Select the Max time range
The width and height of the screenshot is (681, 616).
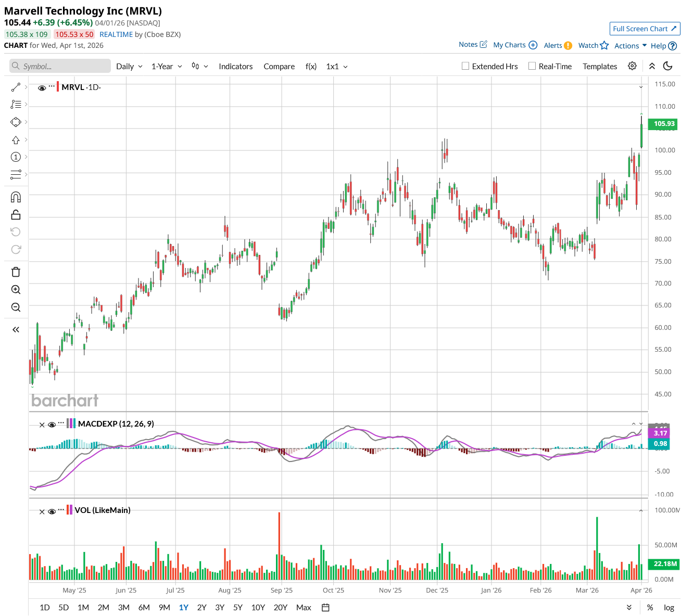pyautogui.click(x=304, y=607)
